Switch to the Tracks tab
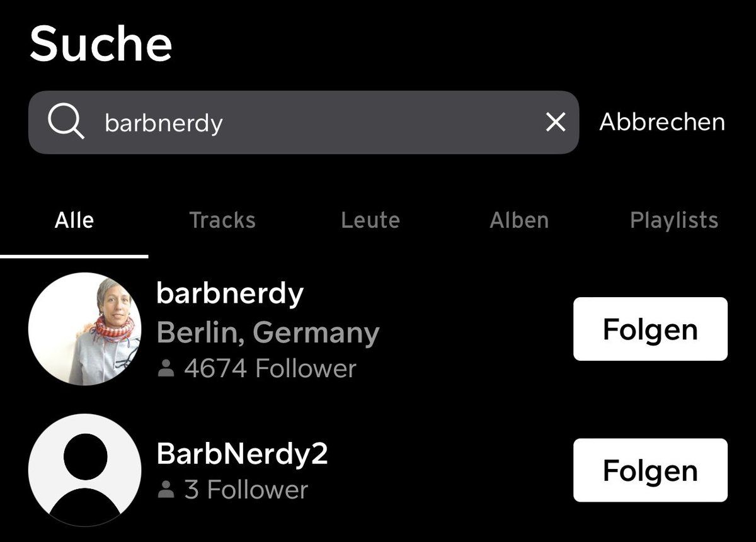The image size is (756, 542). click(x=222, y=221)
